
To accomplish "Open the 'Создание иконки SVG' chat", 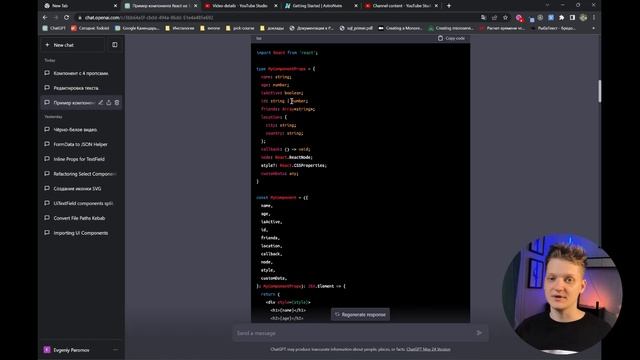I will tap(81, 189).
